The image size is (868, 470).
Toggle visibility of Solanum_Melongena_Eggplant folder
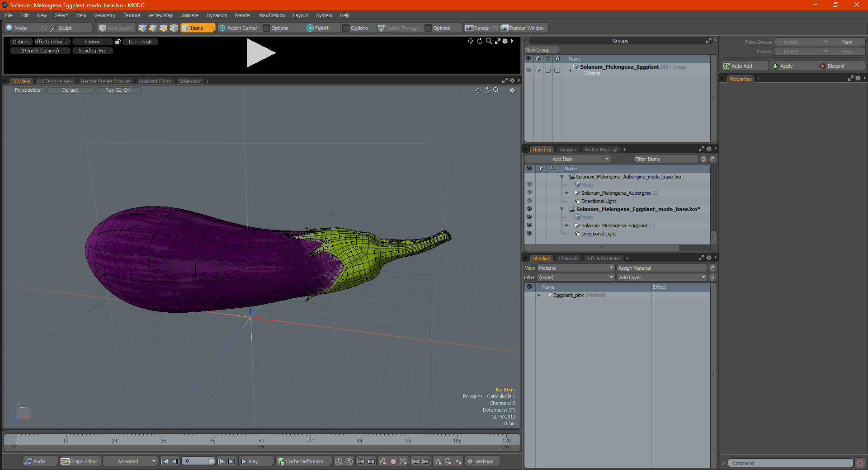click(529, 226)
